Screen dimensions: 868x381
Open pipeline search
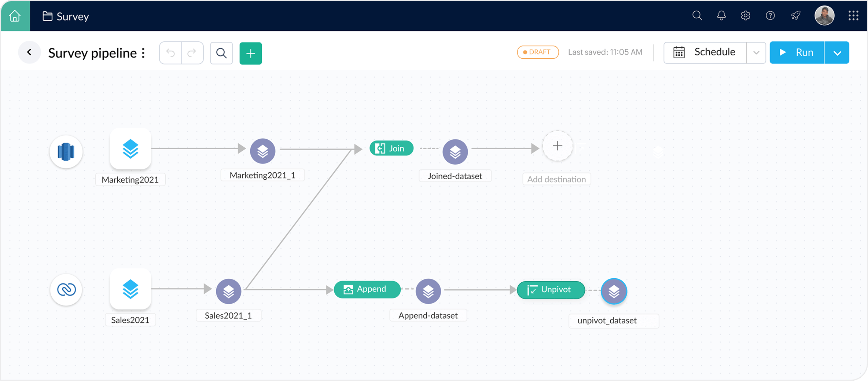tap(221, 53)
